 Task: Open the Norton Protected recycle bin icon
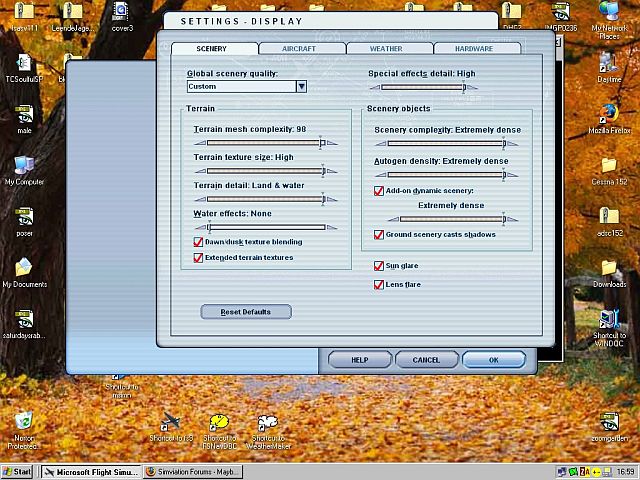pyautogui.click(x=24, y=422)
